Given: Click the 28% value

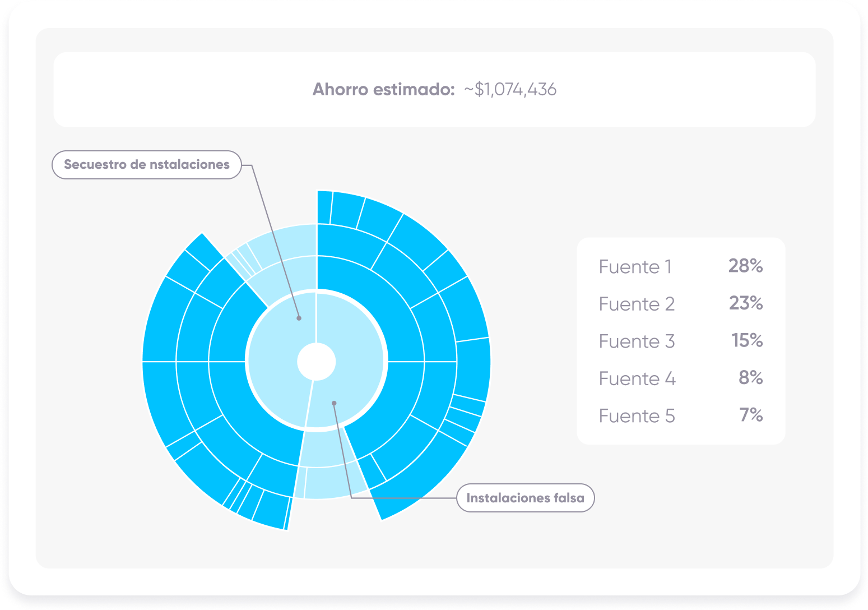Looking at the screenshot, I should point(745,266).
